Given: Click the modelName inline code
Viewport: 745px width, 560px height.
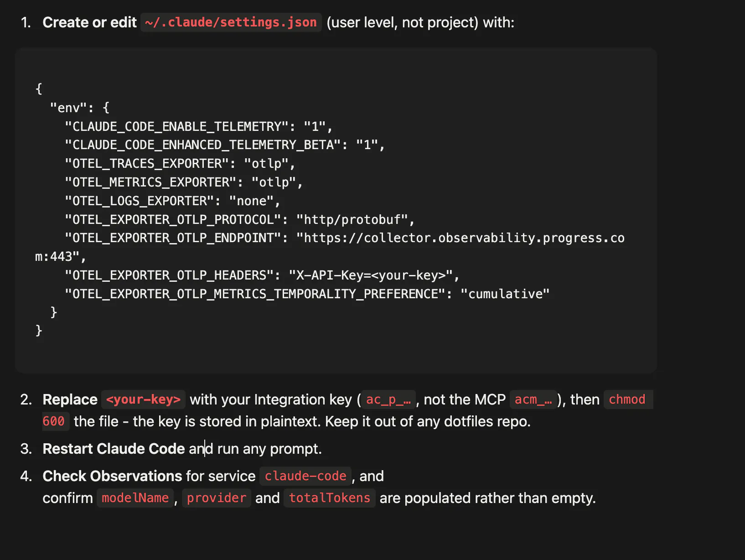Looking at the screenshot, I should pyautogui.click(x=135, y=498).
